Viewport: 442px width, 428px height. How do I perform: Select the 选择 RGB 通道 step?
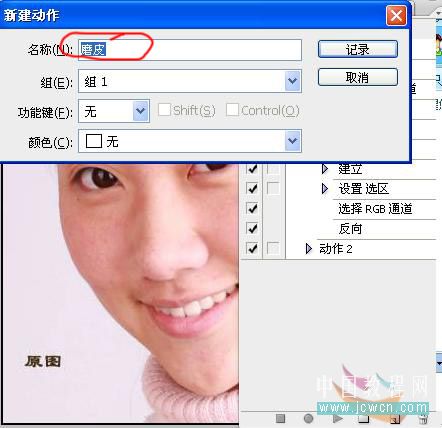[375, 209]
